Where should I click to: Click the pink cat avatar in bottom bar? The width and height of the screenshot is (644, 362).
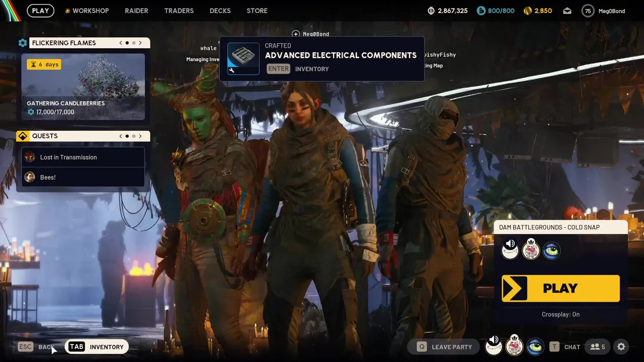(x=514, y=346)
